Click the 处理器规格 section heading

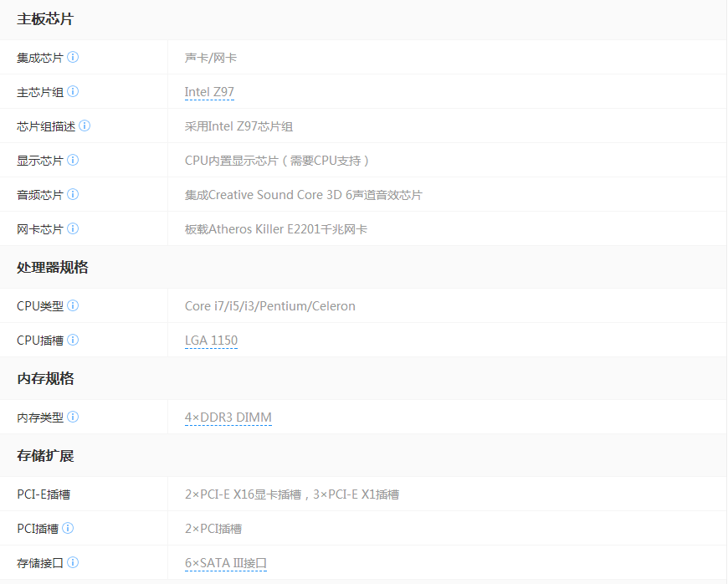coord(53,268)
